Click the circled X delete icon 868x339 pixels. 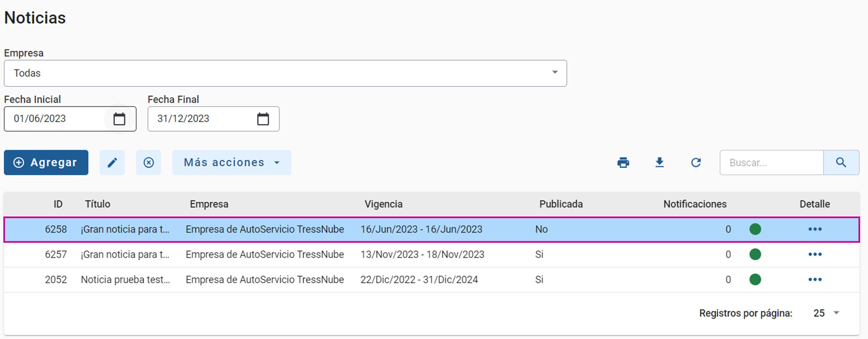(149, 163)
